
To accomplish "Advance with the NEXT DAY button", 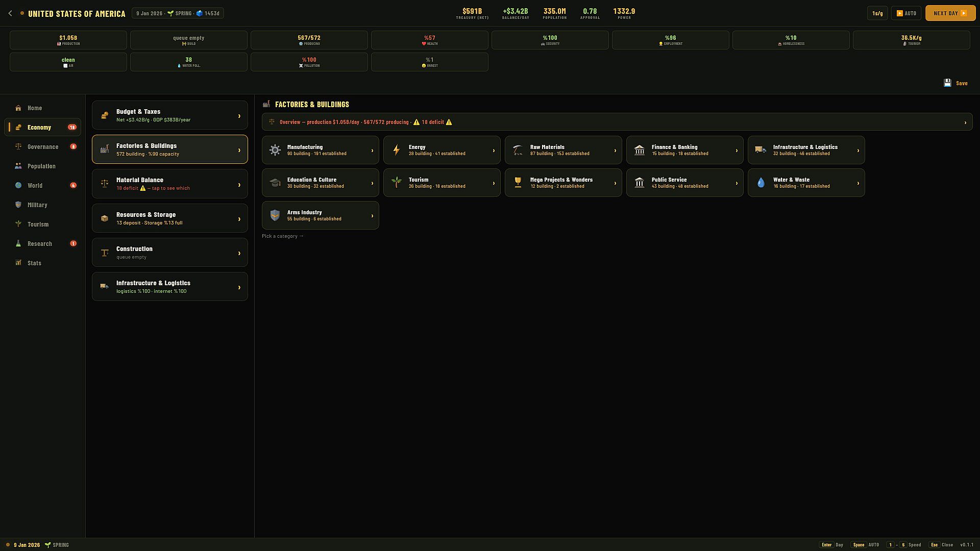I will pos(950,13).
